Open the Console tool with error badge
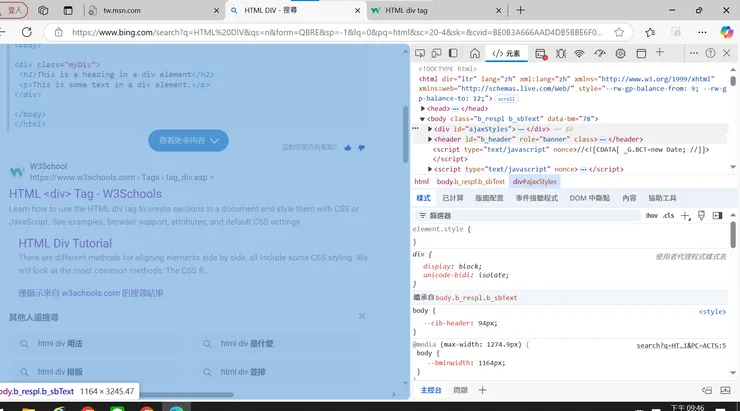This screenshot has width=740, height=411. point(541,54)
